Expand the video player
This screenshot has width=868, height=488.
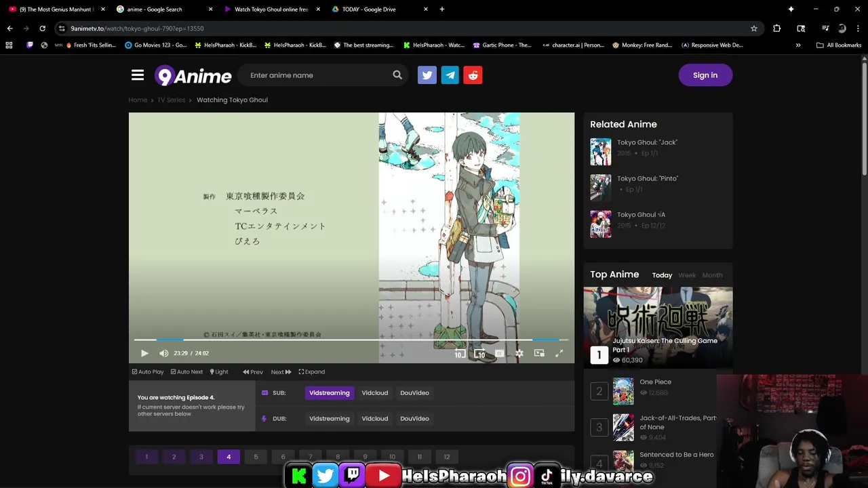tap(312, 371)
